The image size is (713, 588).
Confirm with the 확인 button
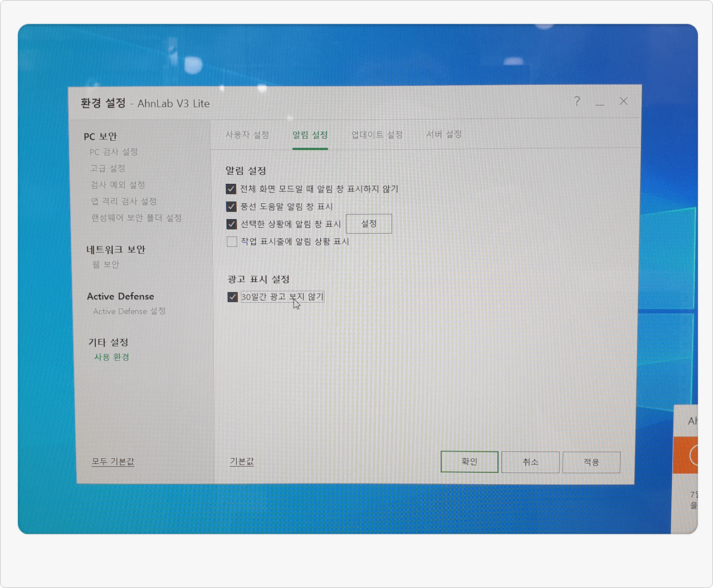[470, 462]
